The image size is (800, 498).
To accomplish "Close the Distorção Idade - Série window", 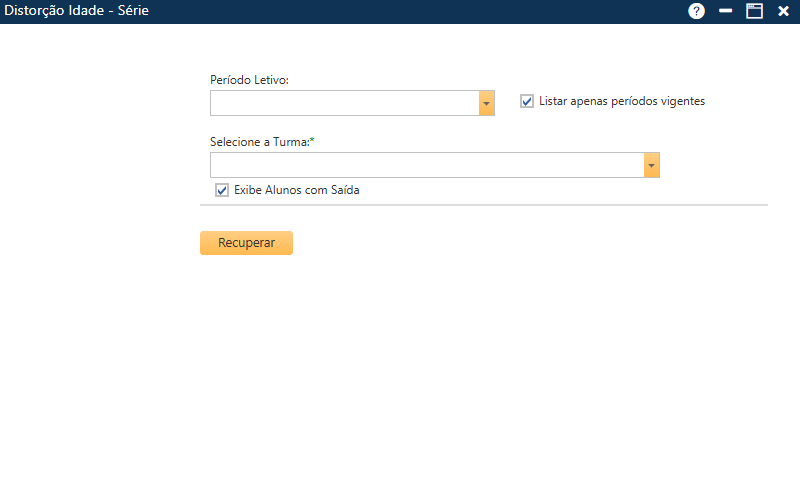I will [783, 11].
